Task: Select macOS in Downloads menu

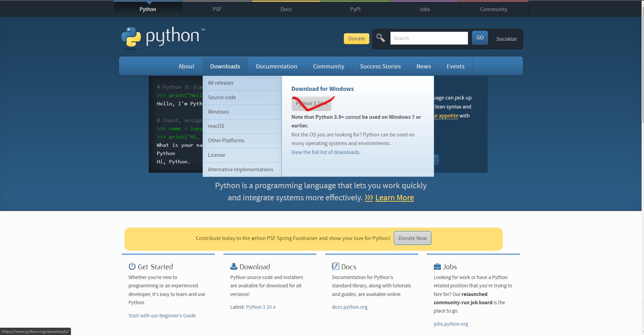Action: click(242, 126)
